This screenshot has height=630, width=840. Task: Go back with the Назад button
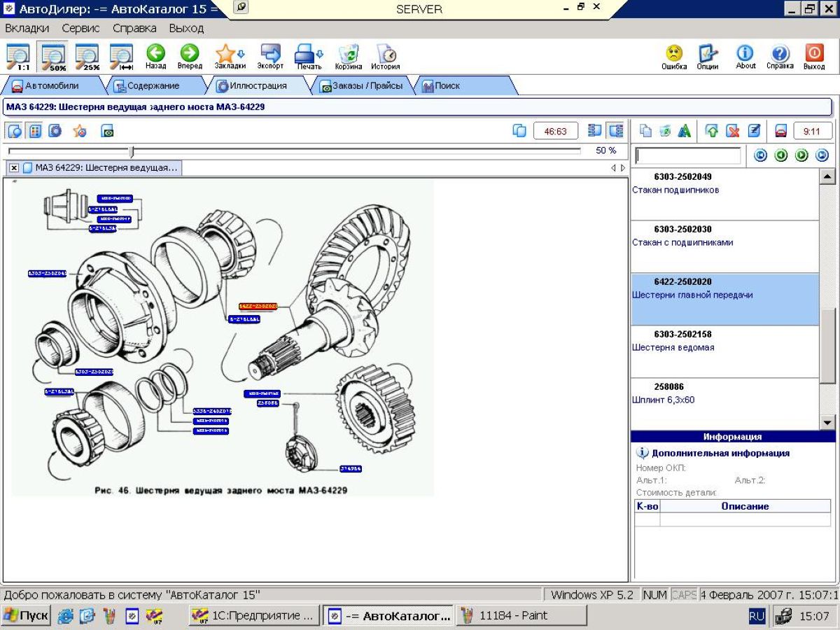[155, 57]
